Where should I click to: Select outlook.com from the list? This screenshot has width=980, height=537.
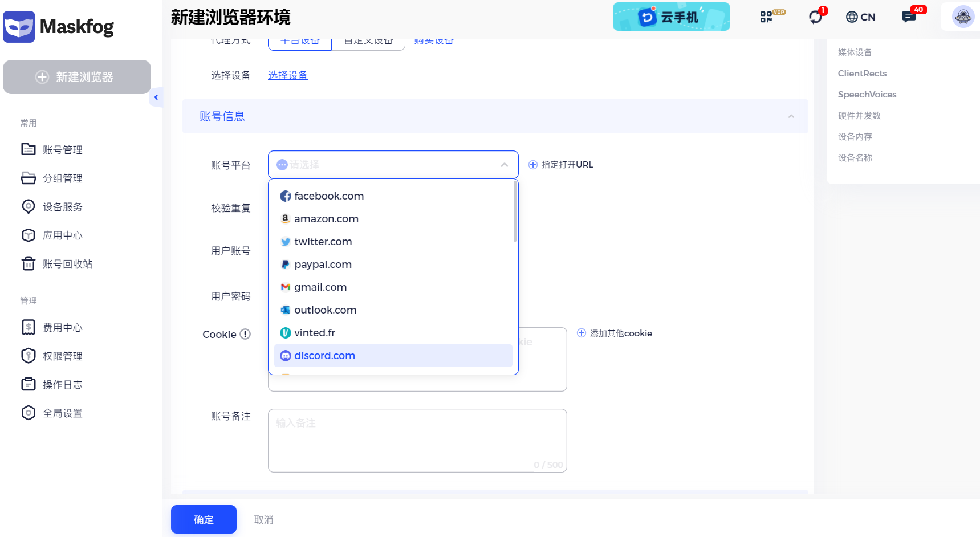click(393, 310)
